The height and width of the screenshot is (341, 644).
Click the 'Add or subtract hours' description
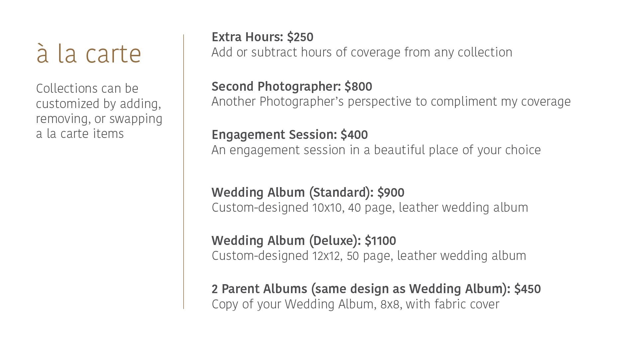(x=362, y=52)
